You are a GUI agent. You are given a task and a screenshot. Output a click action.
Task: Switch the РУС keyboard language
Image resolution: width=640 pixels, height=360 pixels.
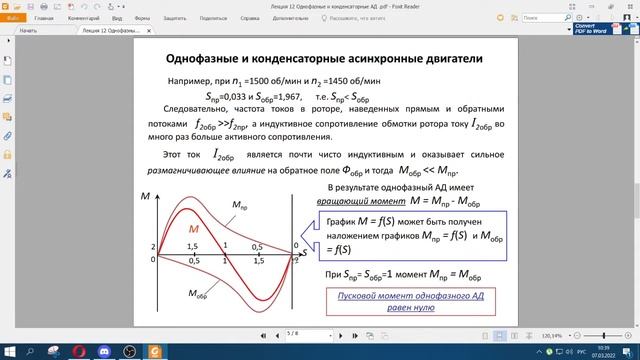click(582, 352)
